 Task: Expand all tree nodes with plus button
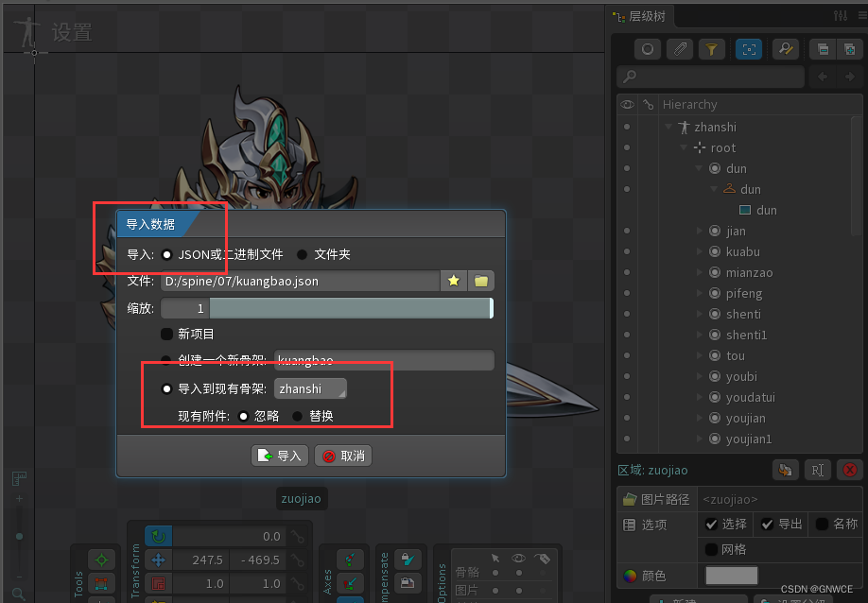point(850,49)
